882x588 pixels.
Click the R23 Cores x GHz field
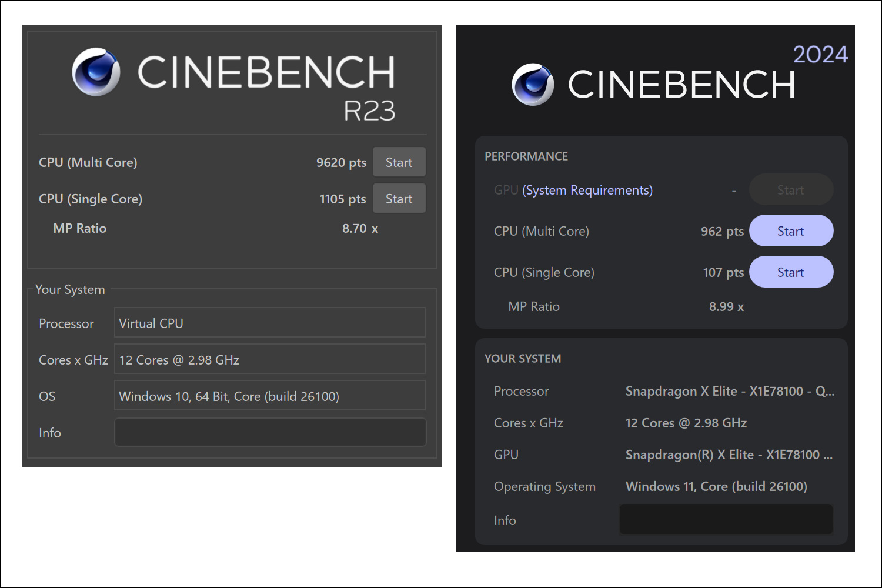click(270, 359)
